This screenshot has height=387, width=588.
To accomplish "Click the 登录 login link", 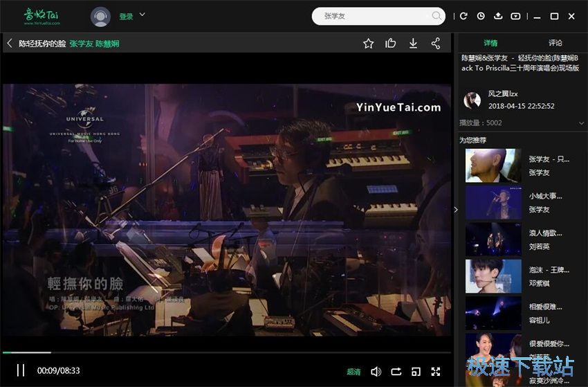I will 126,17.
